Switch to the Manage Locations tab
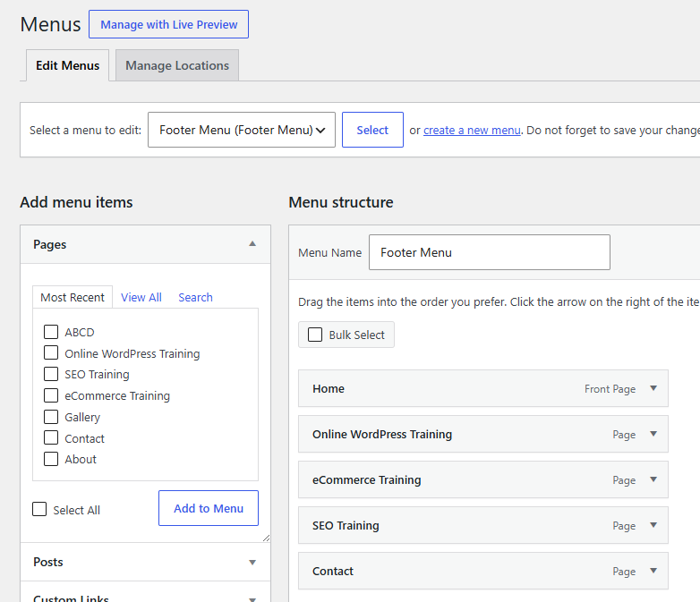Viewport: 700px width, 602px height. point(176,65)
